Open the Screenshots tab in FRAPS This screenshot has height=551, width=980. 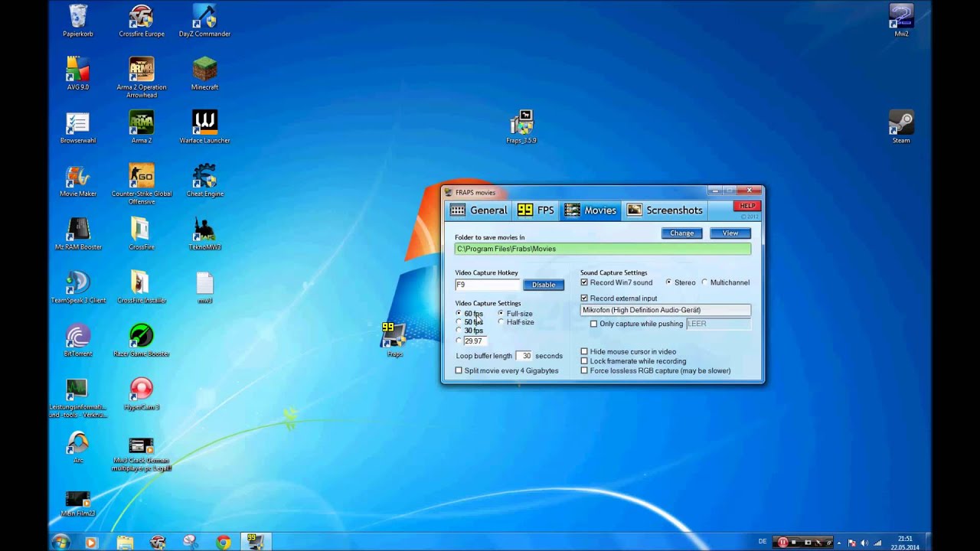[665, 210]
